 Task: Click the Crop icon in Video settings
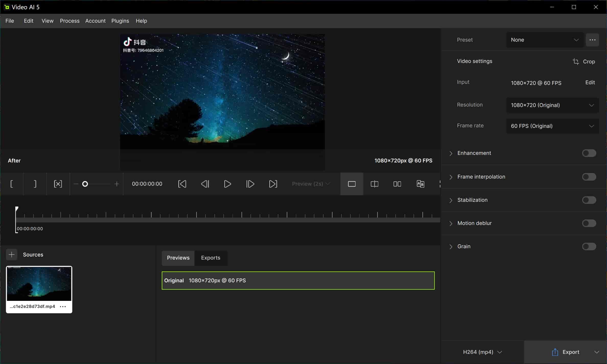tap(576, 61)
